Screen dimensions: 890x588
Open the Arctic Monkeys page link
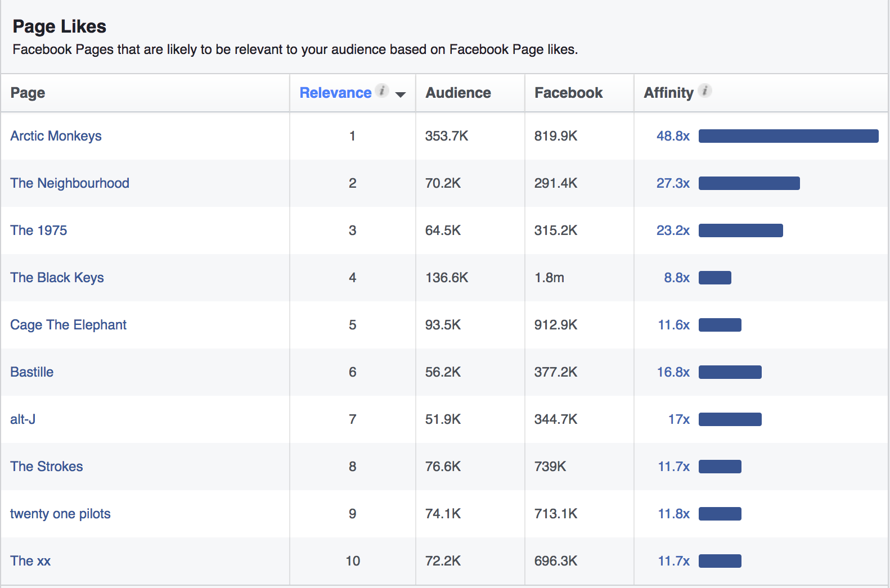click(56, 136)
